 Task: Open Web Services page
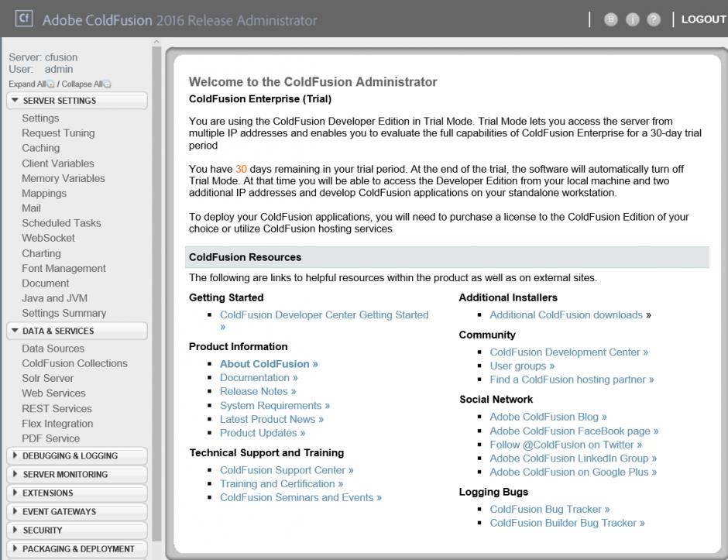[53, 393]
